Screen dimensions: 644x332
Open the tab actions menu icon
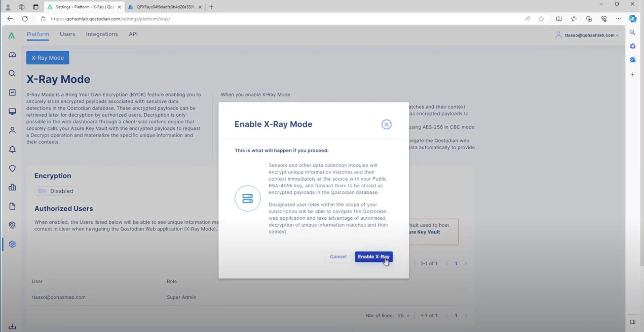pos(22,7)
